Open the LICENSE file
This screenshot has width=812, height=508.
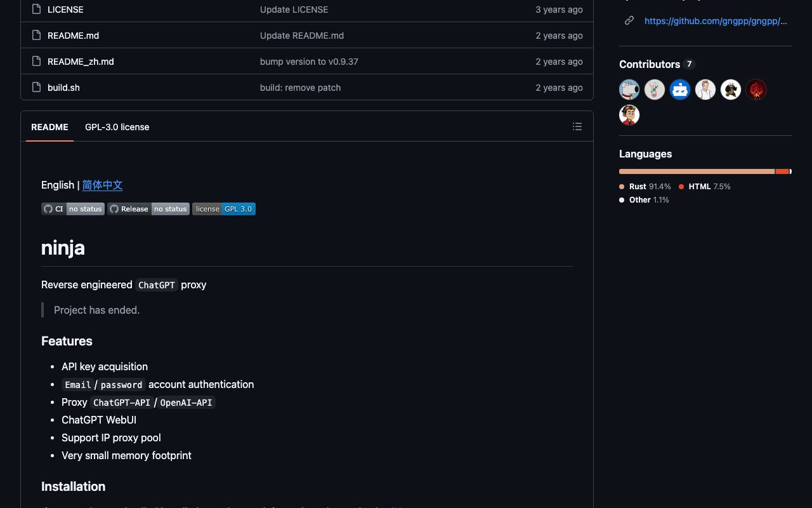pyautogui.click(x=65, y=10)
